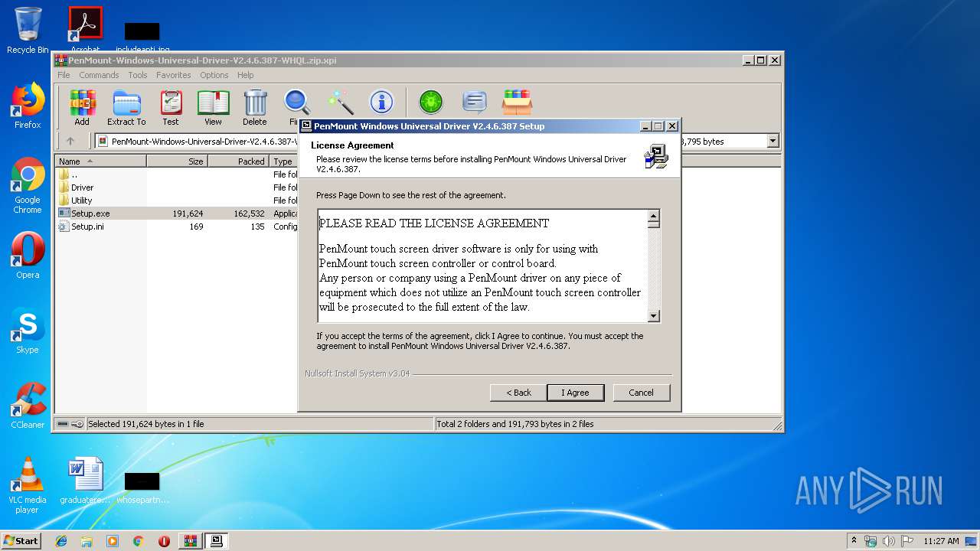
Task: Click the Setup installer taskbar button
Action: pos(217,541)
